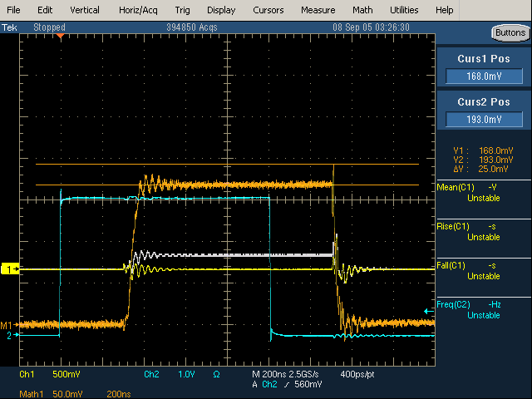532x399 pixels.
Task: Click the yellow channel 1 ground marker
Action: (x=10, y=270)
